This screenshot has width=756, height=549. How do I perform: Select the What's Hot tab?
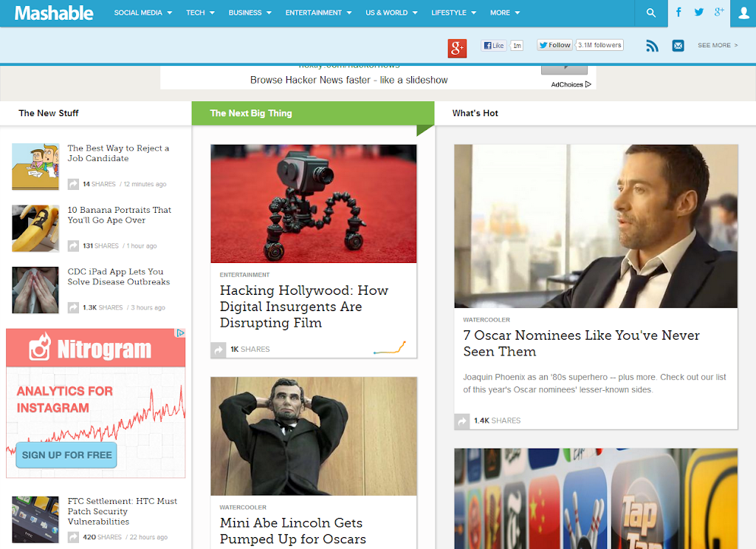pyautogui.click(x=475, y=113)
